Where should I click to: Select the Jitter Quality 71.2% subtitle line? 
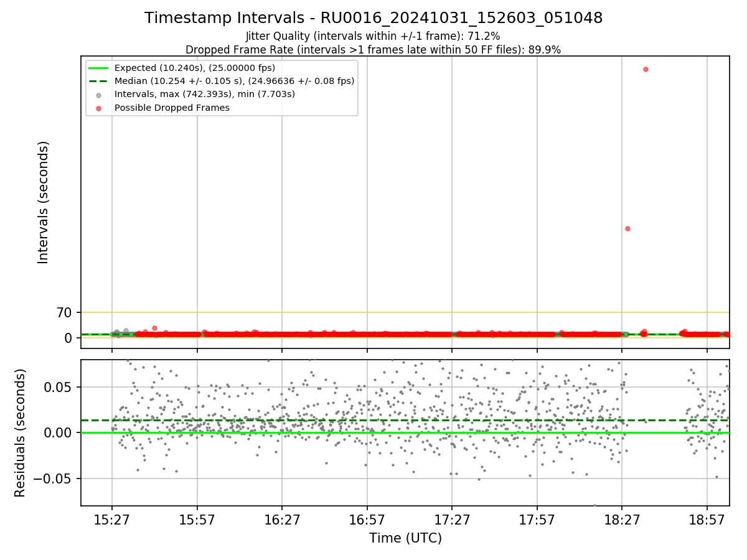click(x=373, y=37)
